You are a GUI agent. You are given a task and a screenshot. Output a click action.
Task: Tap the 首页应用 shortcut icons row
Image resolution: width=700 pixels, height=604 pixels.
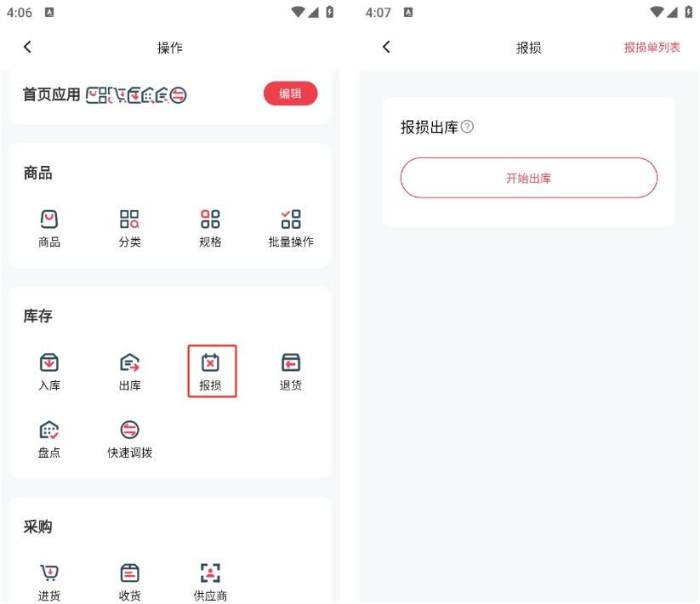(136, 95)
